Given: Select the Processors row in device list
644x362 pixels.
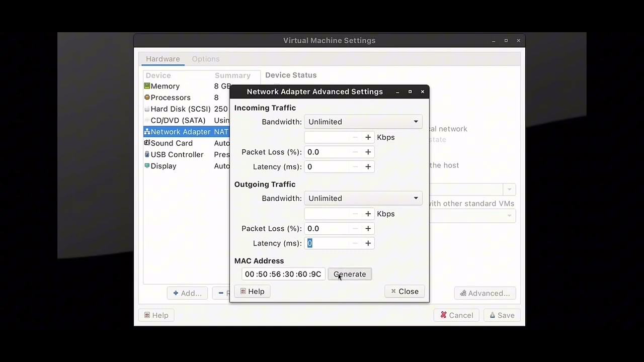Looking at the screenshot, I should coord(186,98).
